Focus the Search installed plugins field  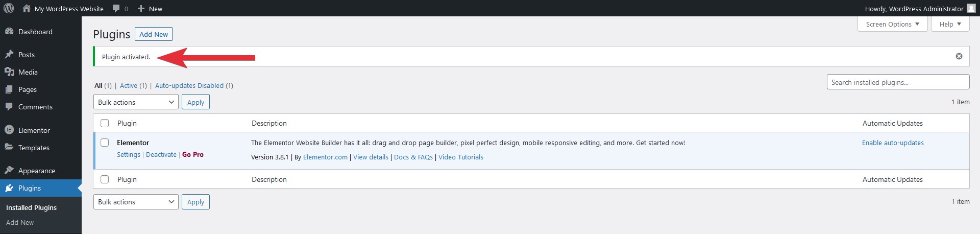tap(898, 82)
